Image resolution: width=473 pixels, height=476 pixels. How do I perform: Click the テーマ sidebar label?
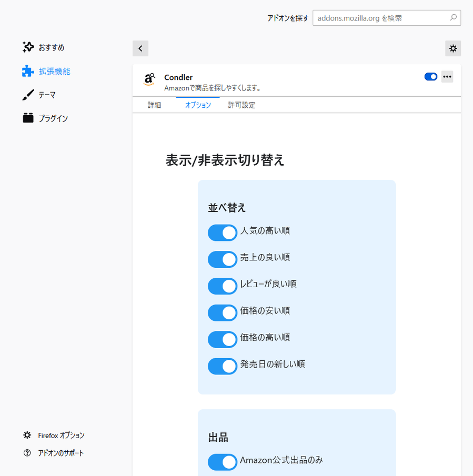click(x=47, y=95)
